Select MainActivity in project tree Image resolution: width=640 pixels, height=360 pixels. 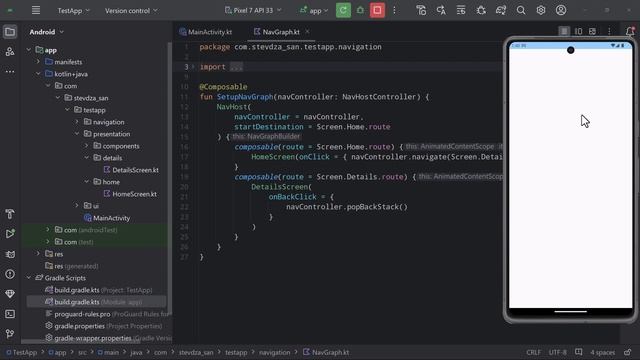coord(107,218)
